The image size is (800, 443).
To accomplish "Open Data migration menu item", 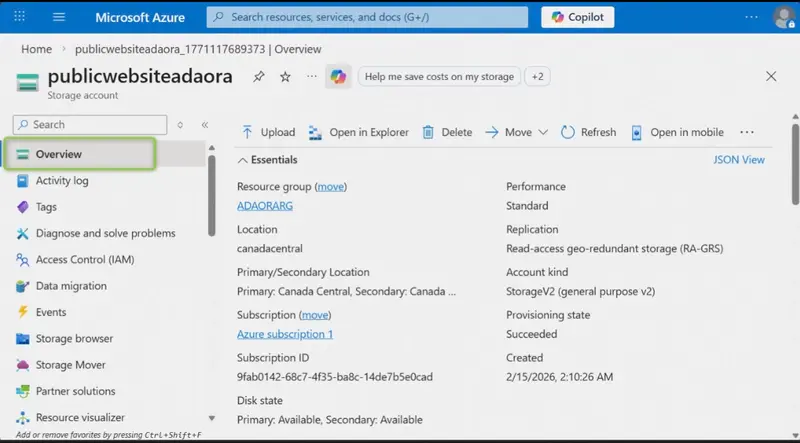I will [71, 286].
